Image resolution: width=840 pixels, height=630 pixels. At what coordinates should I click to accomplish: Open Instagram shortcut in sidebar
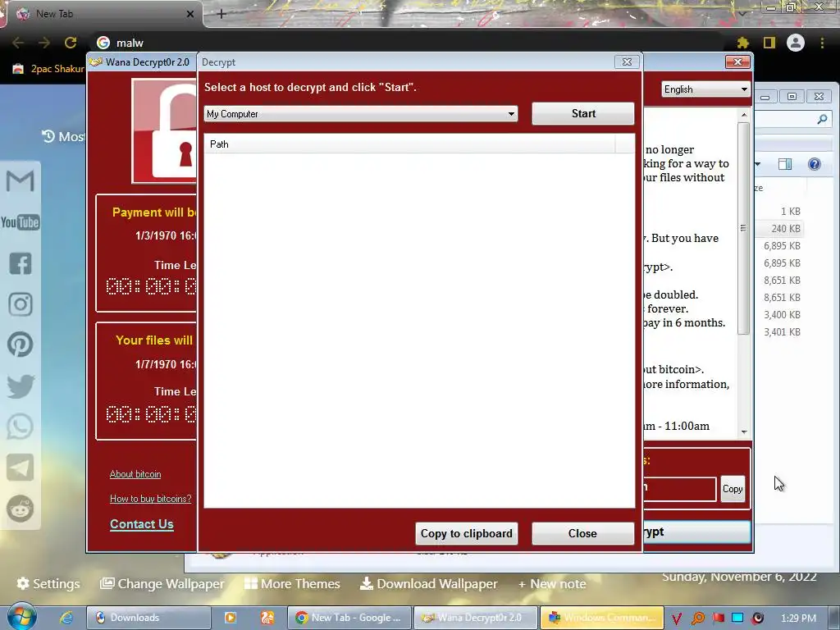[21, 304]
